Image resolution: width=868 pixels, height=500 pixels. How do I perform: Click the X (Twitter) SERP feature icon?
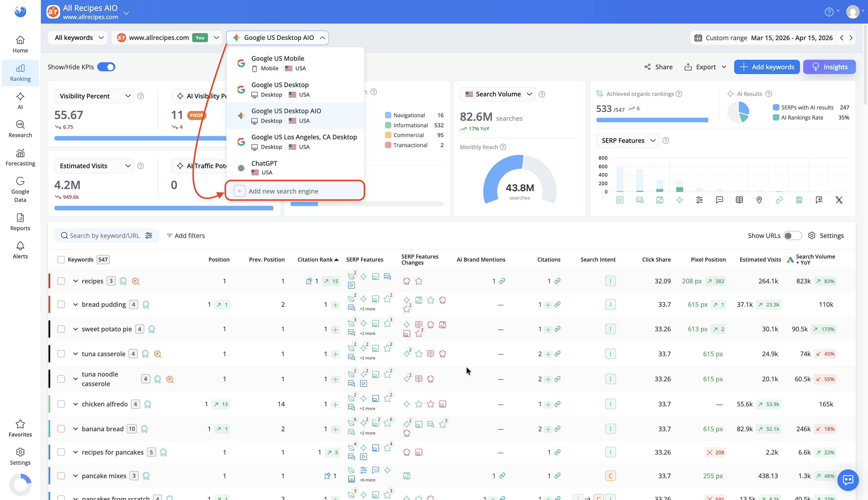tap(839, 200)
